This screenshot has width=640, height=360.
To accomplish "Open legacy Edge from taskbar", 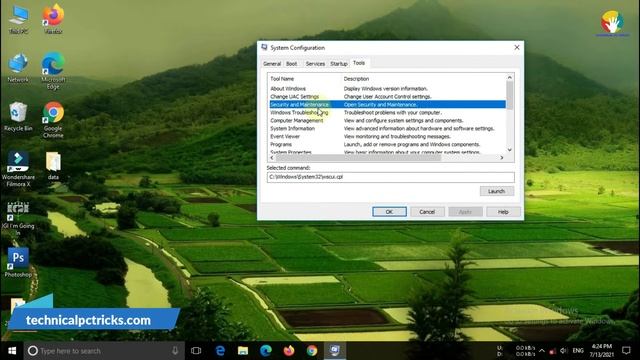I will click(220, 351).
